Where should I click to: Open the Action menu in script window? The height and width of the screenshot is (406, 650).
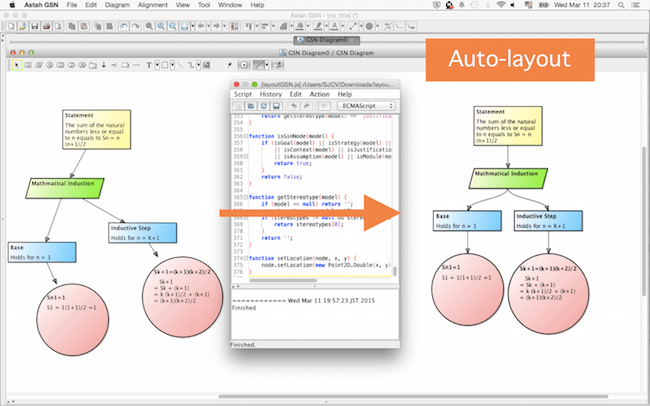(319, 94)
